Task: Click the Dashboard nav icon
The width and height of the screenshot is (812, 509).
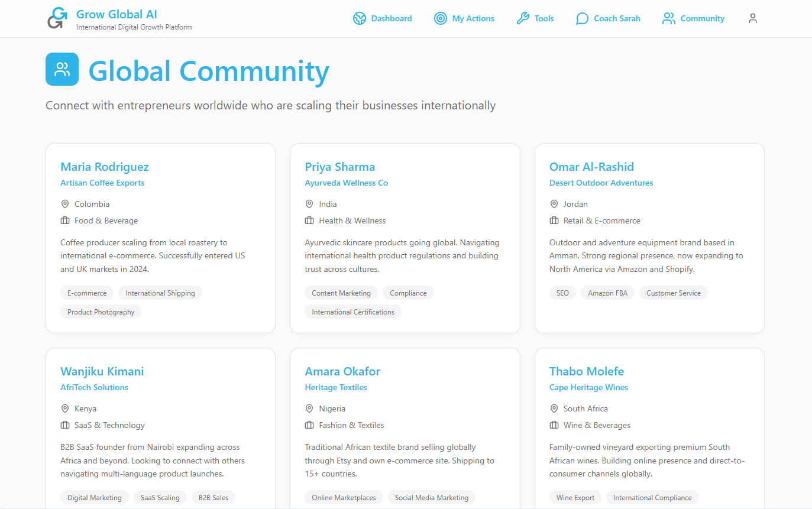Action: 360,18
